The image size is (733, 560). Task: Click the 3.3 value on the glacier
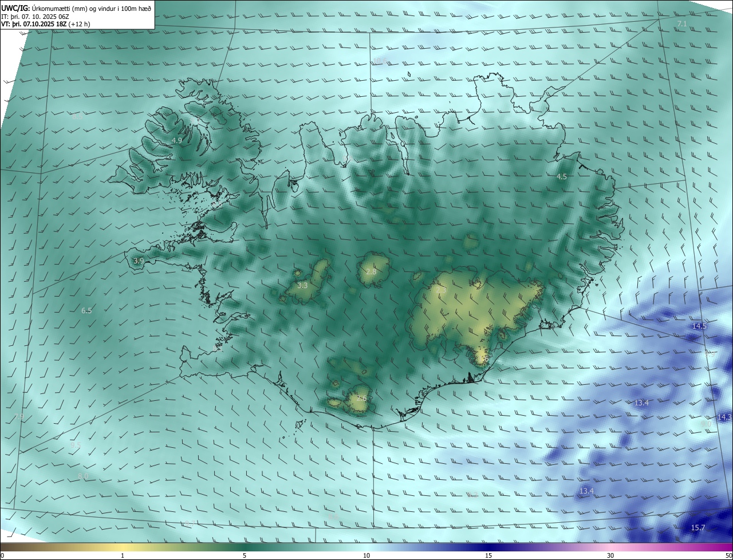[302, 285]
